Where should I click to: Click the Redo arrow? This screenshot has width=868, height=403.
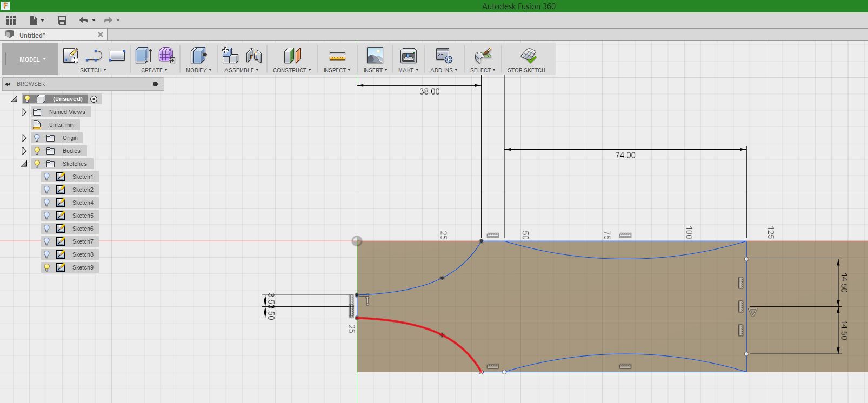click(x=108, y=21)
